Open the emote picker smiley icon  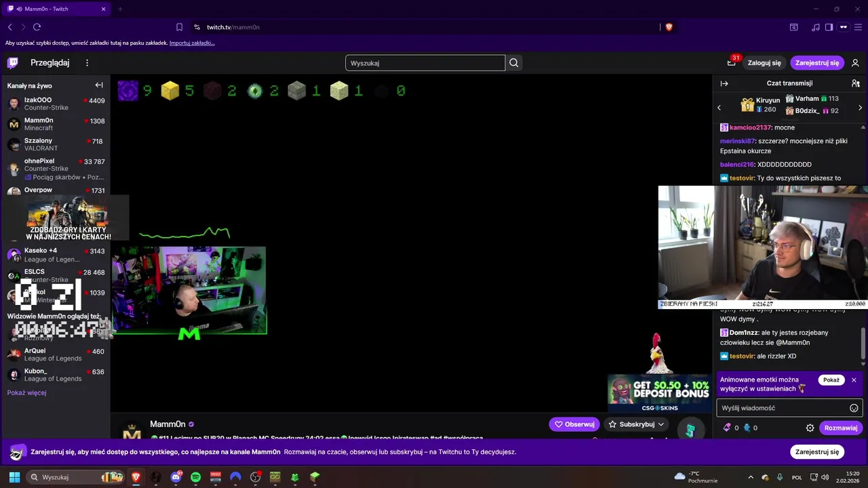[854, 408]
